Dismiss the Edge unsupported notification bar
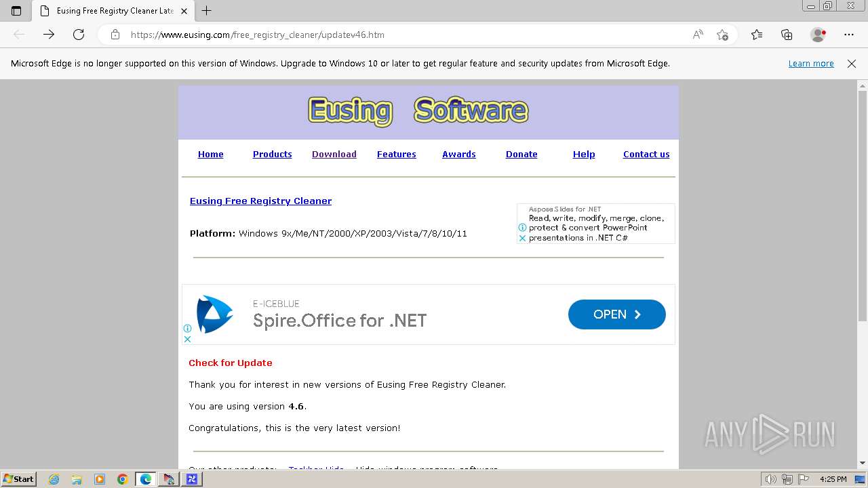This screenshot has width=868, height=488. (852, 64)
